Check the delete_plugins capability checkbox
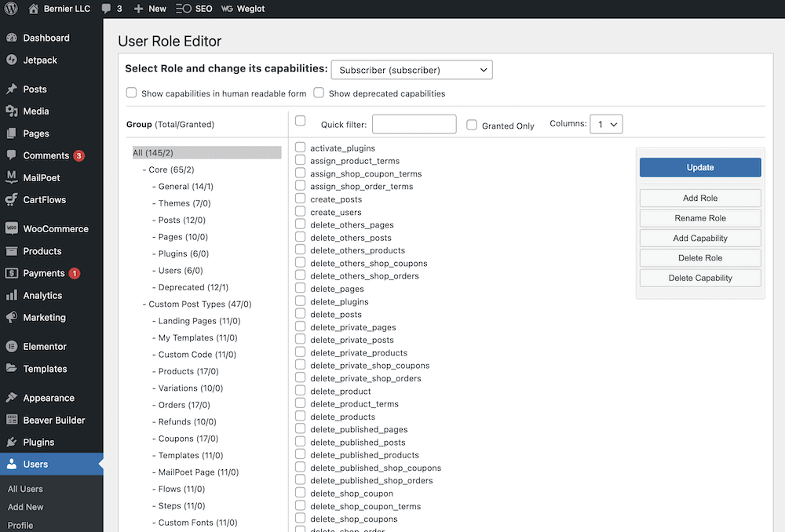The width and height of the screenshot is (785, 532). [x=301, y=301]
